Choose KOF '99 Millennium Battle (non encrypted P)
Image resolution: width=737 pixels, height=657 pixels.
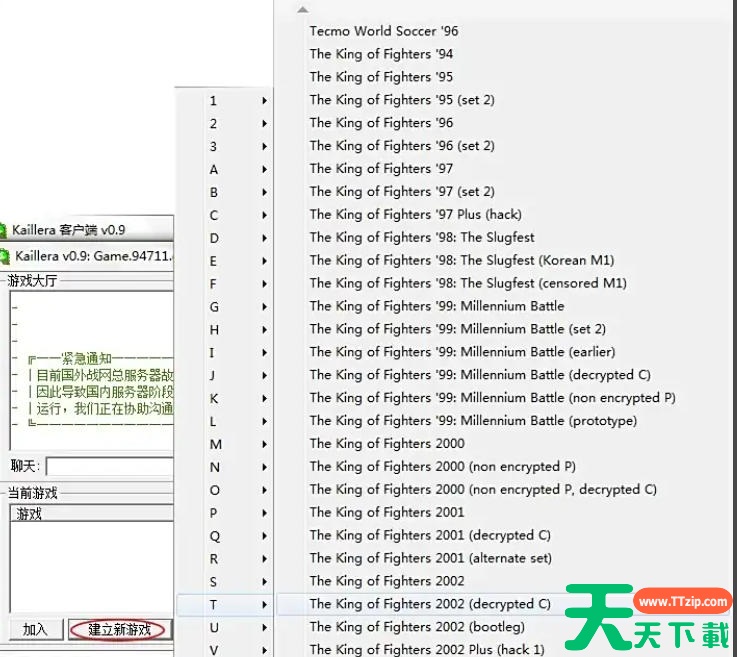492,398
